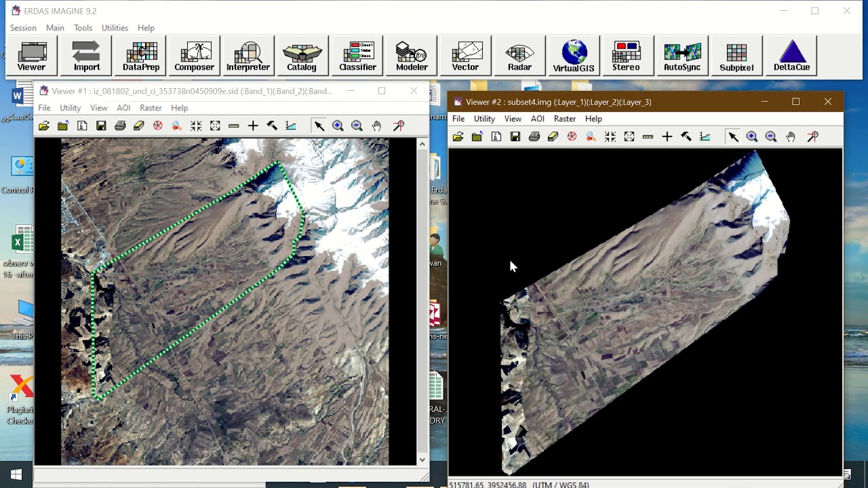Click the measure ruler icon in Viewer #2
868x488 pixels.
pos(648,136)
